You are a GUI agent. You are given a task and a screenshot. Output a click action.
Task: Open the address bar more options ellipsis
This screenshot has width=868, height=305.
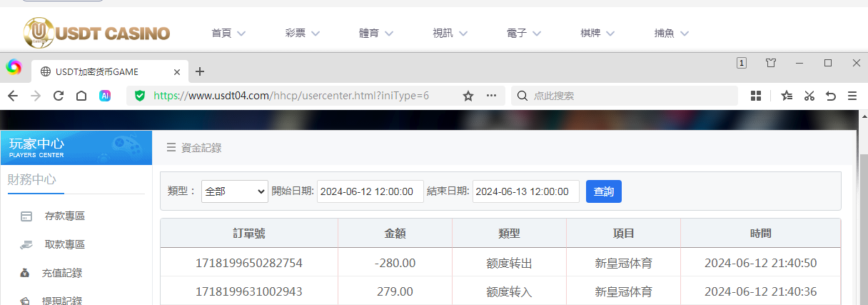pyautogui.click(x=491, y=96)
